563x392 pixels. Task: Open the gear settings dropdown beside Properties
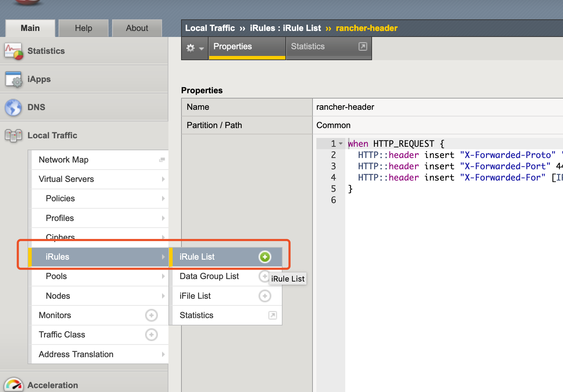click(x=195, y=48)
